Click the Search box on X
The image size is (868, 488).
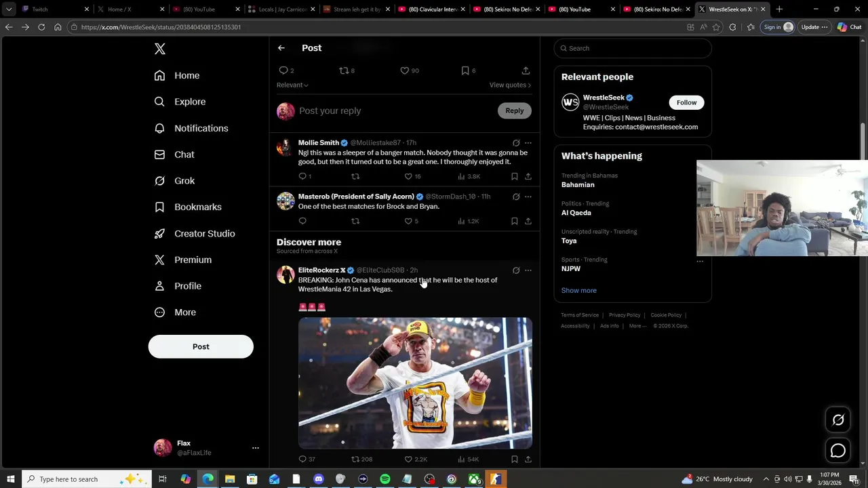[633, 48]
